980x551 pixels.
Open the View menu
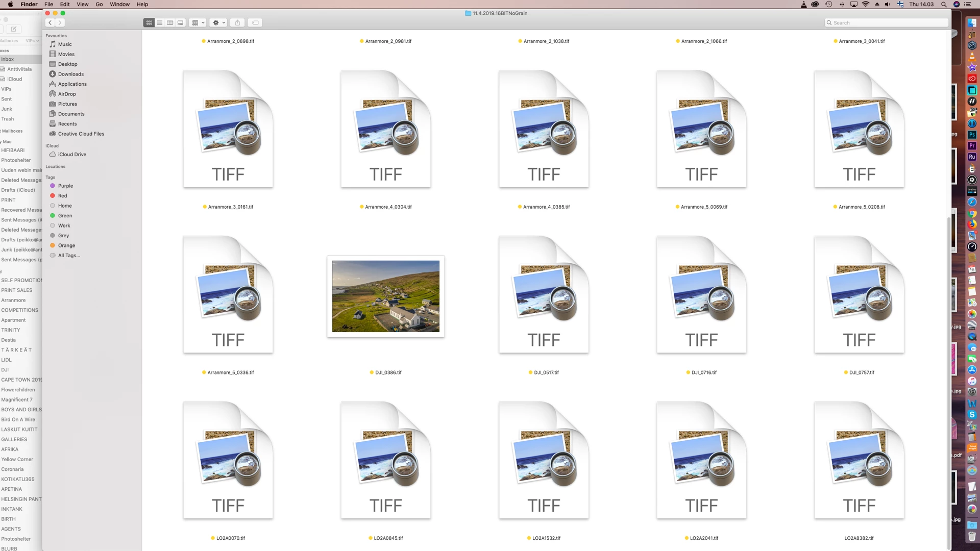[x=82, y=4]
